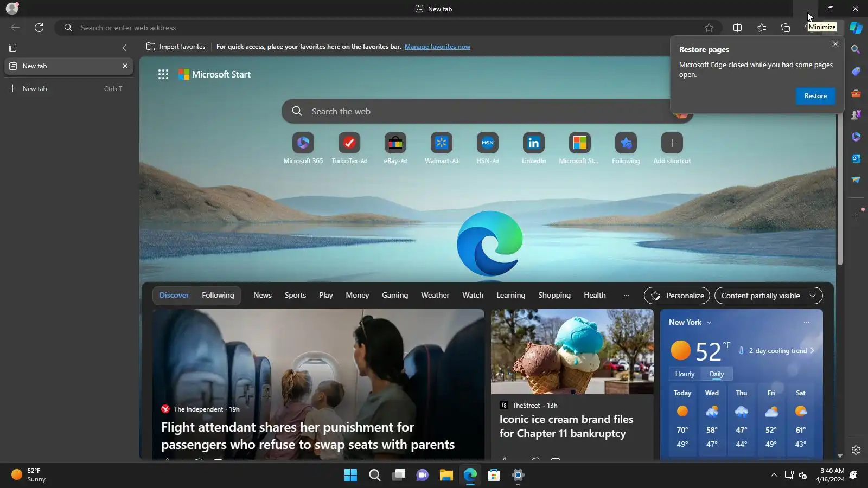Open the News feed tab
Screen dimensions: 868x488
pyautogui.click(x=263, y=296)
